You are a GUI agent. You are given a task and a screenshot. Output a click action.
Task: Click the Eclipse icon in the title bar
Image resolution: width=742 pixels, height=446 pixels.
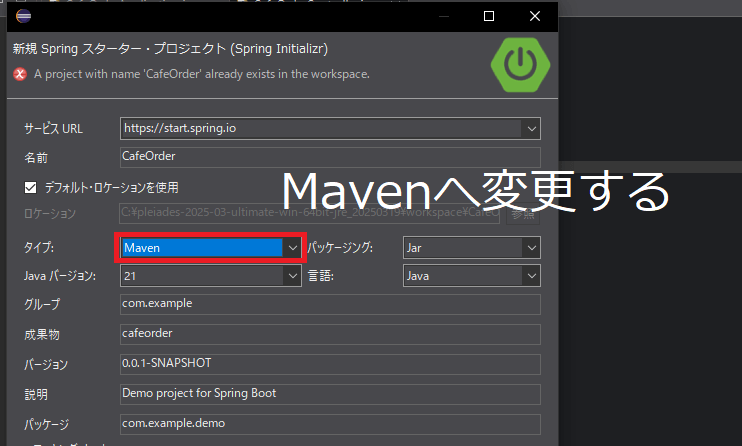[x=23, y=16]
